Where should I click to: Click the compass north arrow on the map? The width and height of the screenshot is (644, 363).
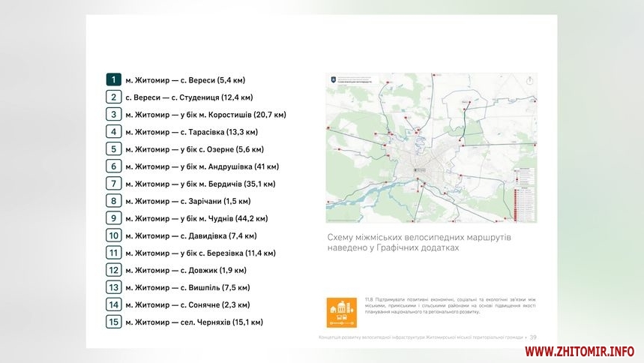[529, 81]
